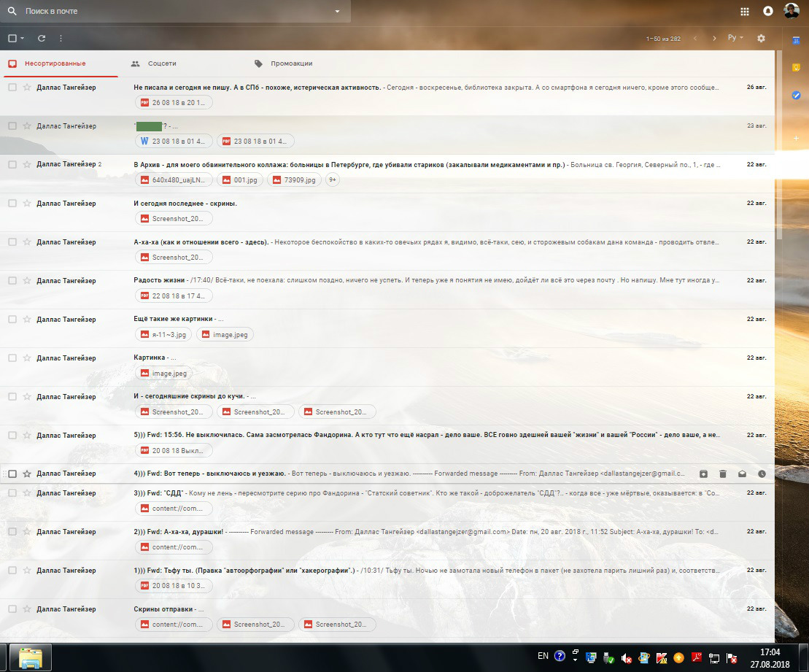Go to the next page of emails
The width and height of the screenshot is (809, 672).
714,38
